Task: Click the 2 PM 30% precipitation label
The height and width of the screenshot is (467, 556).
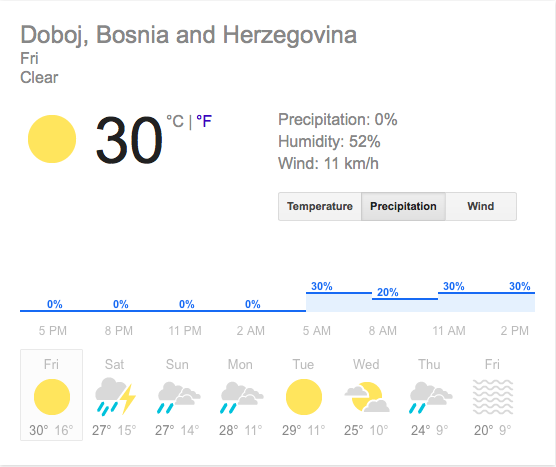Action: pyautogui.click(x=520, y=286)
